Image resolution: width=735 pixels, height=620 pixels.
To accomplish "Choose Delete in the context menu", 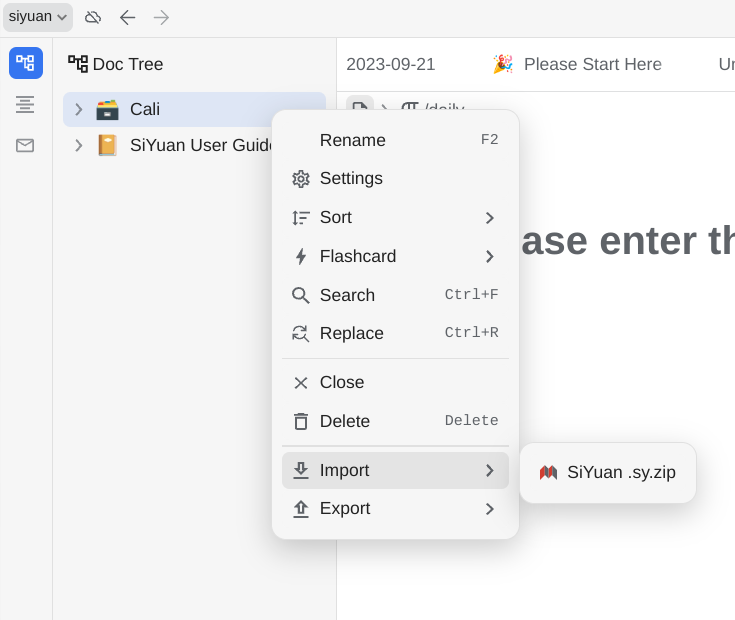I will pyautogui.click(x=395, y=421).
